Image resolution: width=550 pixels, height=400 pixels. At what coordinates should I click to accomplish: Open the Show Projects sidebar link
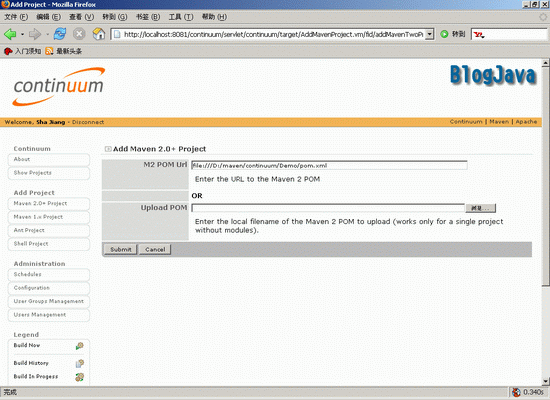[49, 173]
